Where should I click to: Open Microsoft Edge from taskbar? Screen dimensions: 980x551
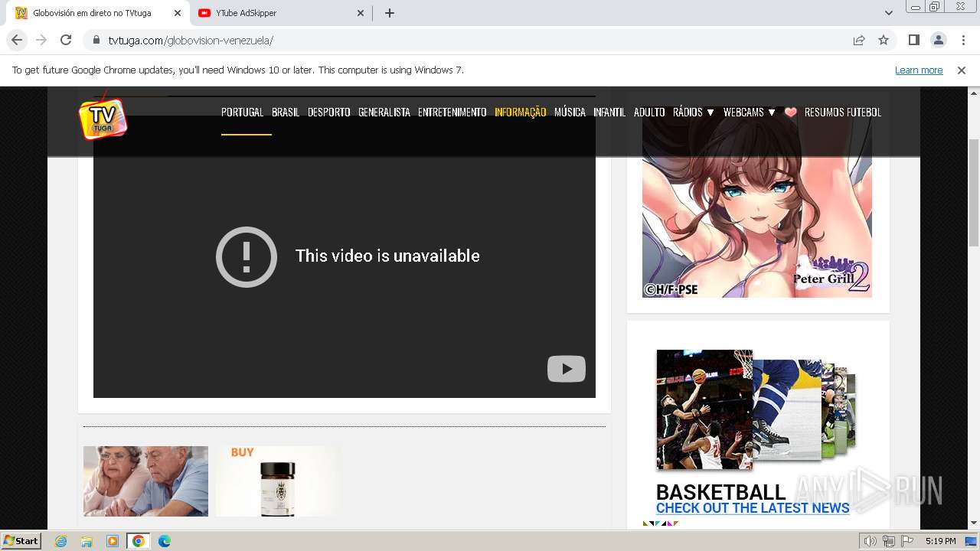click(164, 541)
